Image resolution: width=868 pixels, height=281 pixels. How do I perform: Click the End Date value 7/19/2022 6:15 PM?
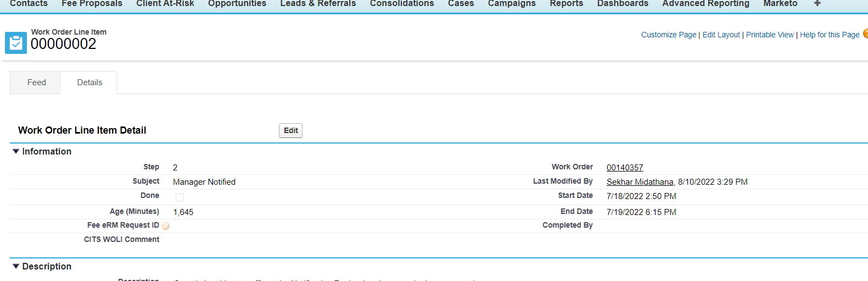coord(641,212)
